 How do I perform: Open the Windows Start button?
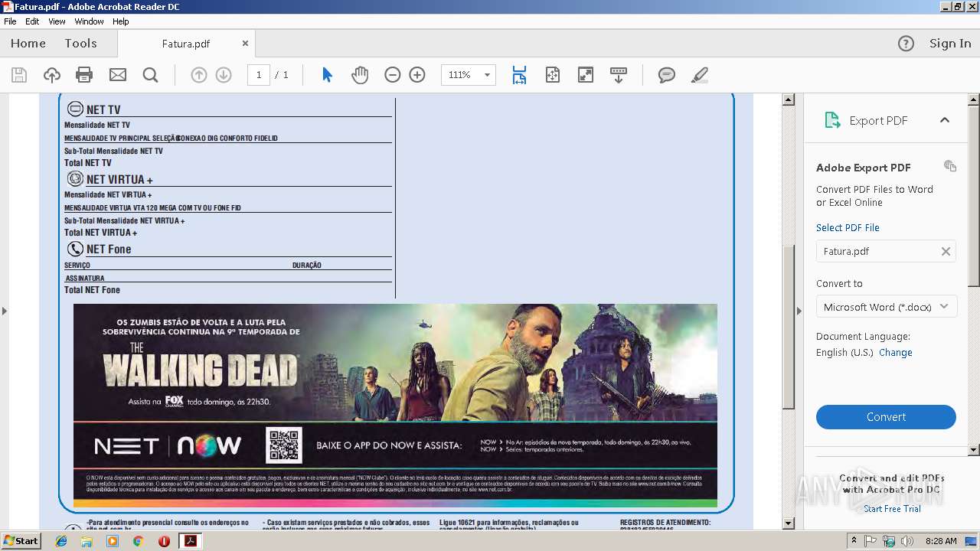tap(21, 540)
